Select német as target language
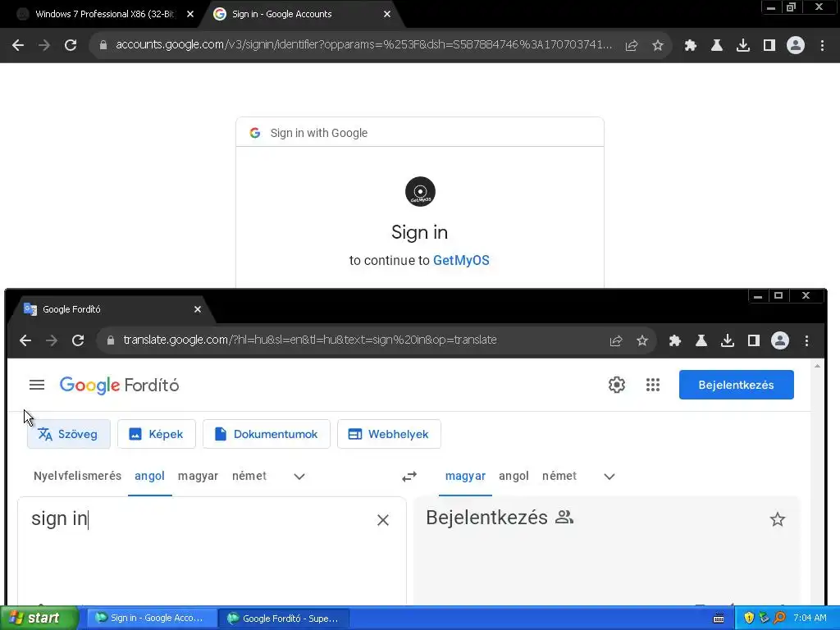The width and height of the screenshot is (840, 630). click(559, 476)
